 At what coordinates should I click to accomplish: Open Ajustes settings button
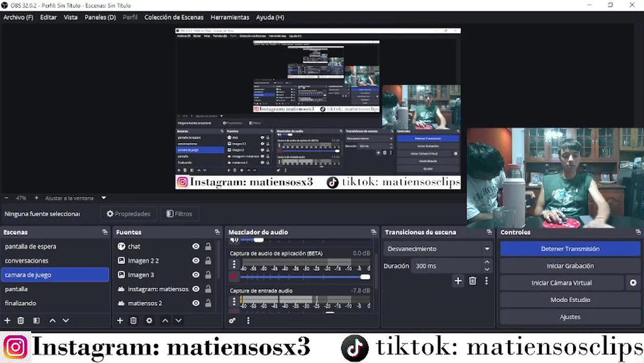[570, 317]
